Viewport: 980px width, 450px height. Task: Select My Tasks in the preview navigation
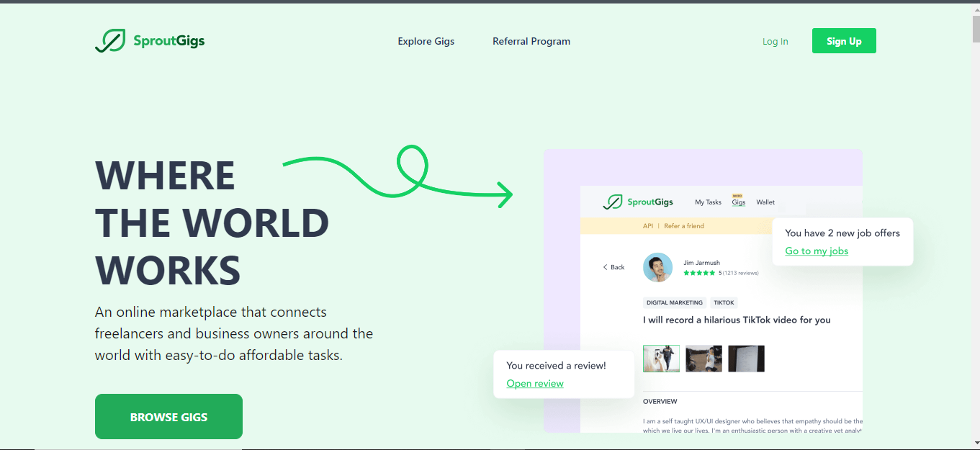tap(708, 202)
